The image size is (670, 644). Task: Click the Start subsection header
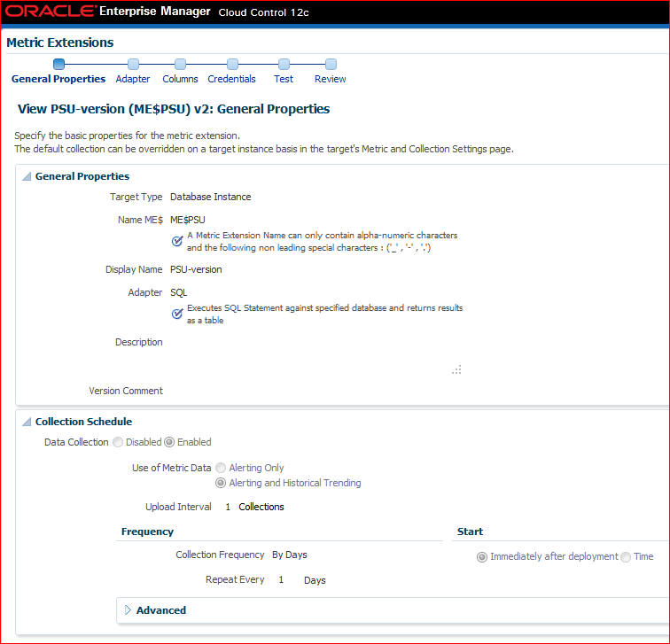coord(470,531)
